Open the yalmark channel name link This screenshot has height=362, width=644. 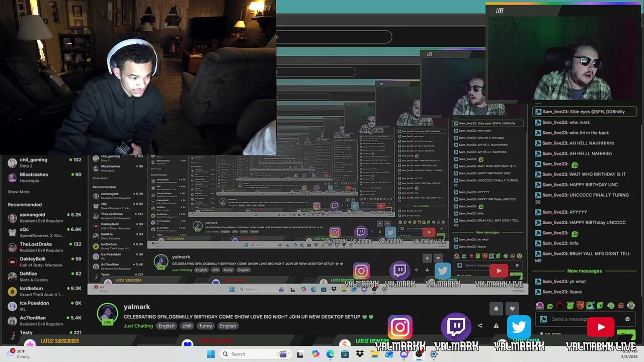[x=137, y=307]
